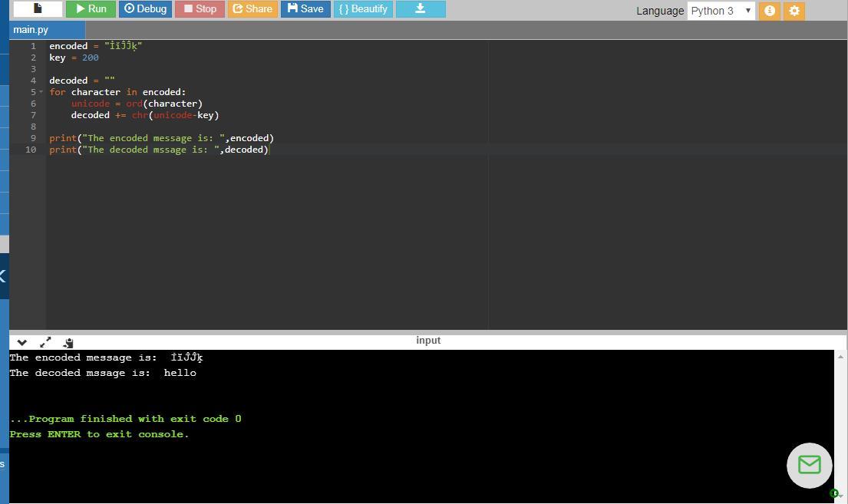Download the code file
Image resolution: width=848 pixels, height=504 pixels.
pos(420,9)
